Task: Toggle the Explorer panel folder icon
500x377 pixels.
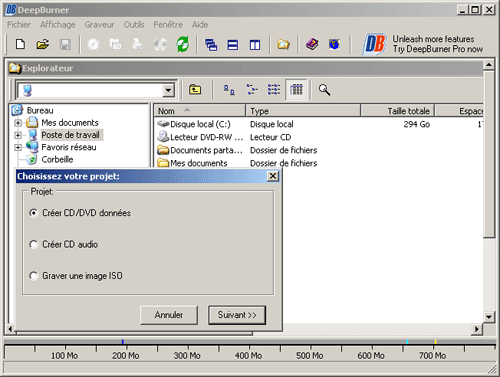Action: [283, 44]
